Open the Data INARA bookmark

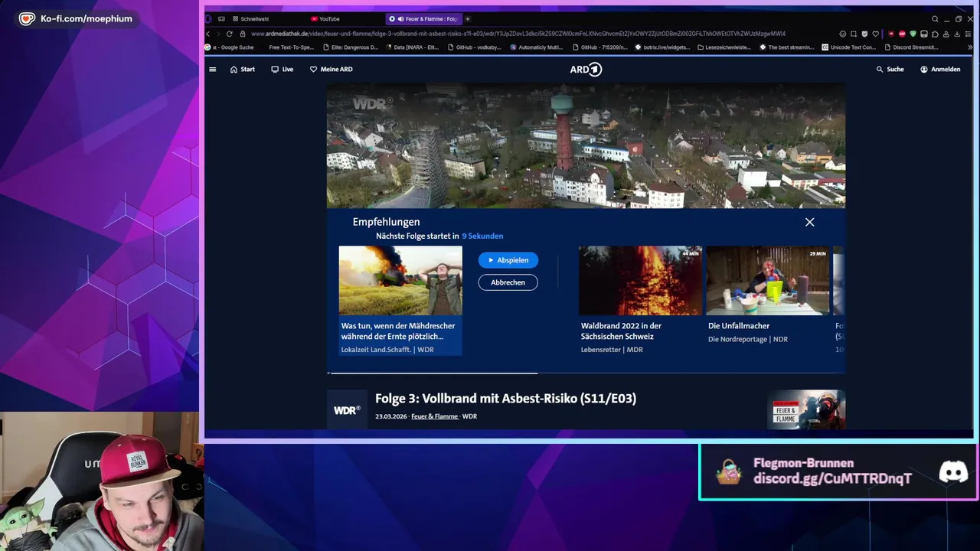pyautogui.click(x=413, y=47)
